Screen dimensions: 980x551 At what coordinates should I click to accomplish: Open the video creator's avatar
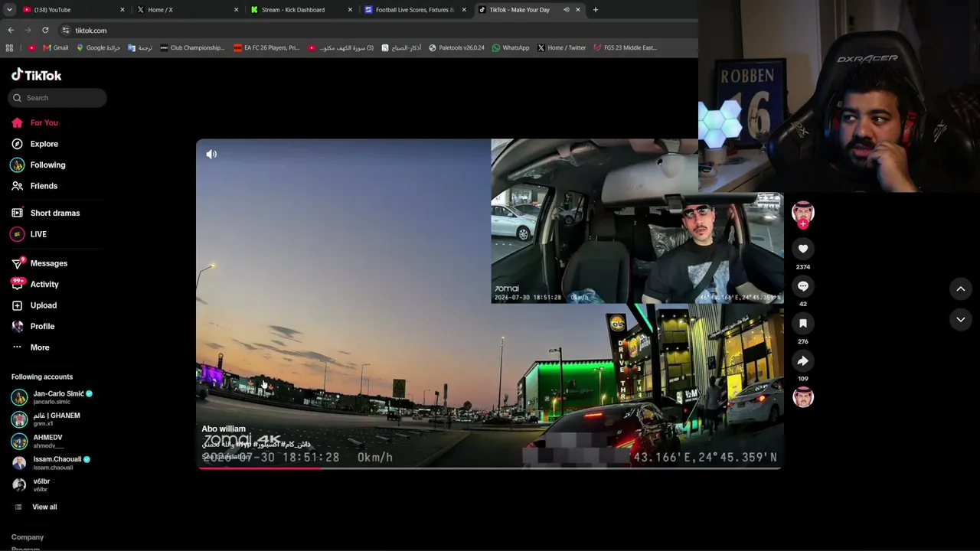pos(802,211)
